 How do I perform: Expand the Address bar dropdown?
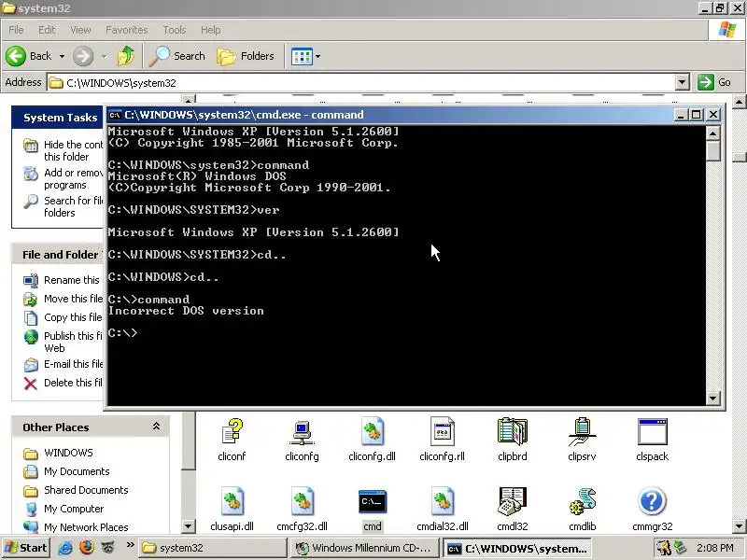683,82
